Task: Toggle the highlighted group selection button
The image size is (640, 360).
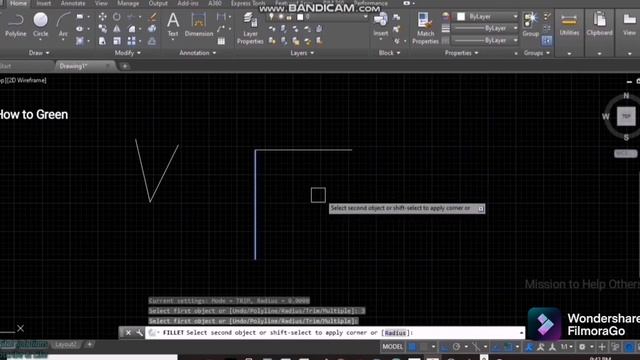Action: (547, 40)
